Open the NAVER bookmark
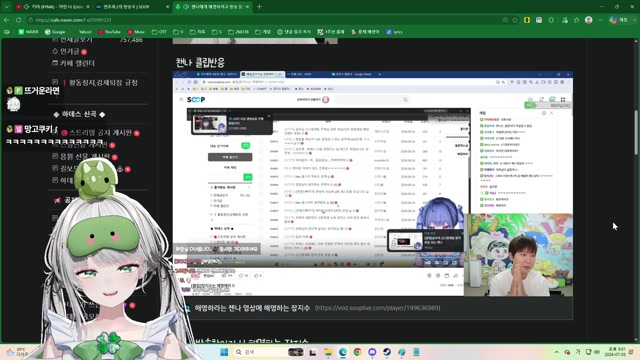This screenshot has width=640, height=360. (x=28, y=32)
